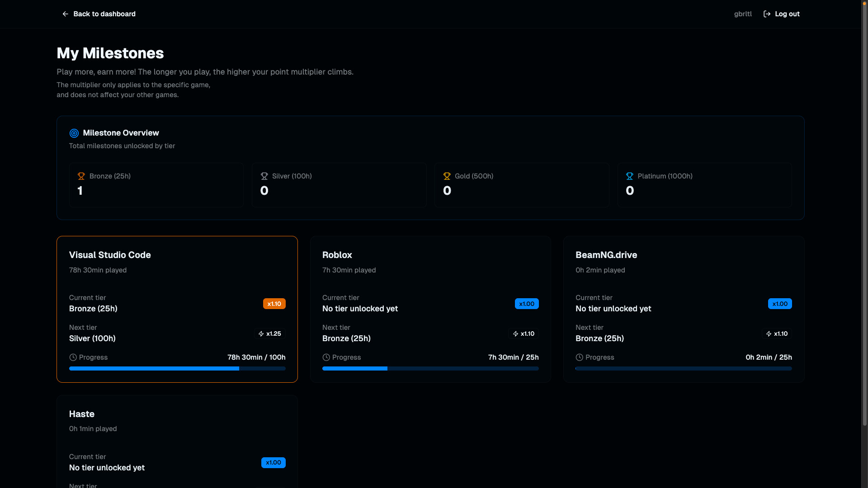Click the gbrltl username label

pyautogui.click(x=743, y=14)
